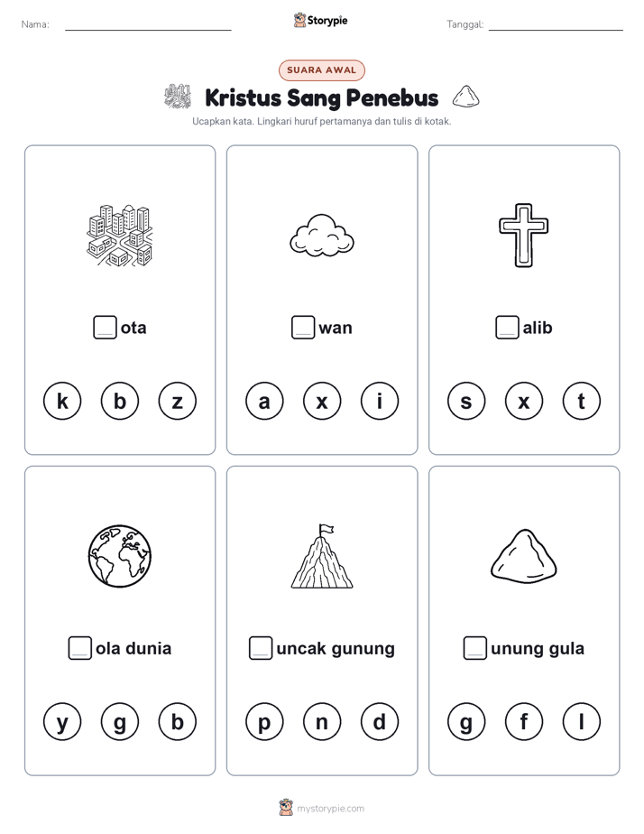This screenshot has width=644, height=834.
Task: Click the Nama line field
Action: [148, 24]
